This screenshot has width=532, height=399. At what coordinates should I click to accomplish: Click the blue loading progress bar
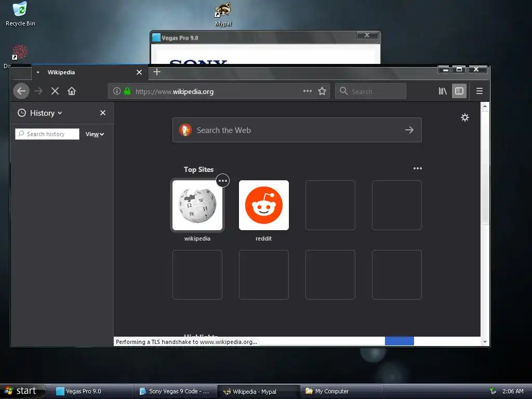[x=400, y=341]
